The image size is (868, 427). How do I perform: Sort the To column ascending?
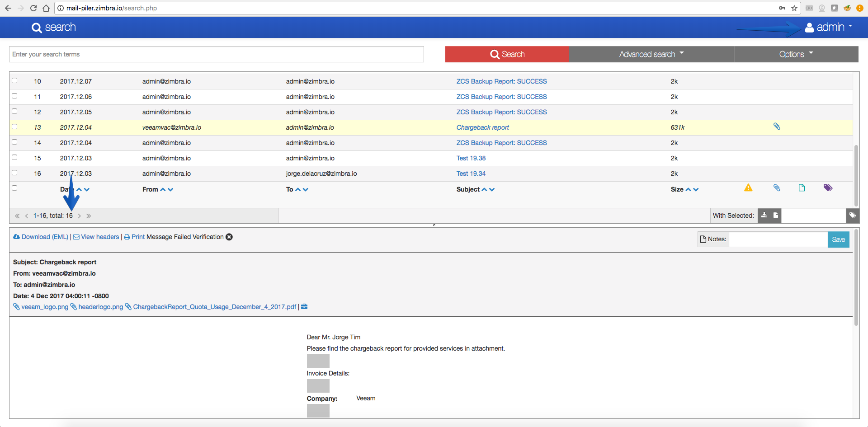point(298,190)
